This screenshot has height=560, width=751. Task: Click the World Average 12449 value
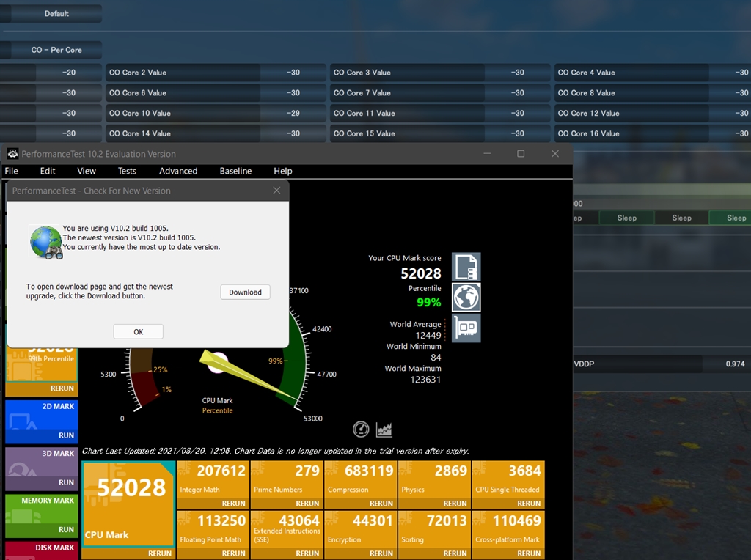pos(428,335)
